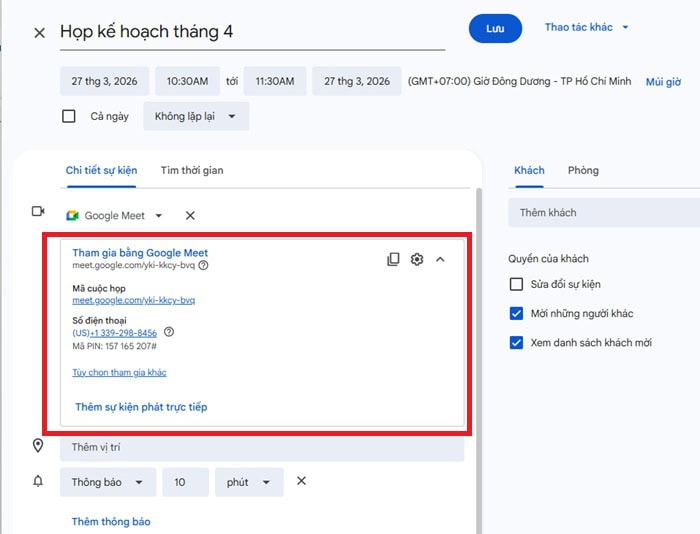
Task: Close the event editor with X icon
Action: tap(39, 32)
